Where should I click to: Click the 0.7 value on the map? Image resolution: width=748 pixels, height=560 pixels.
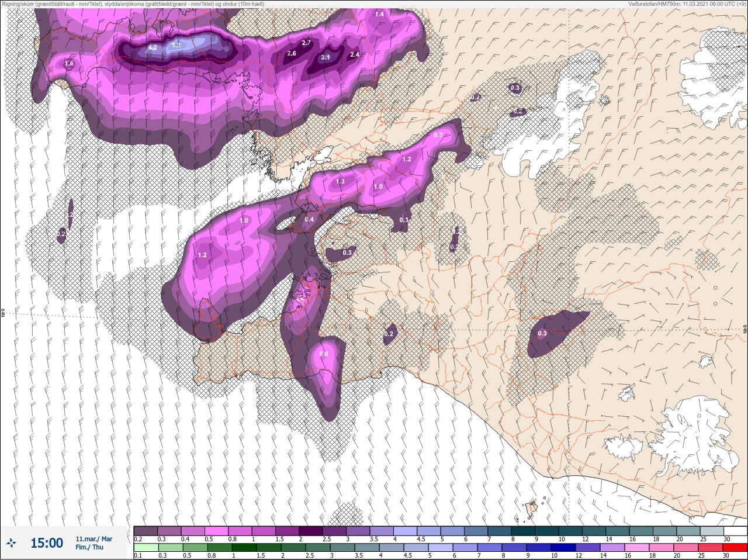[x=439, y=135]
